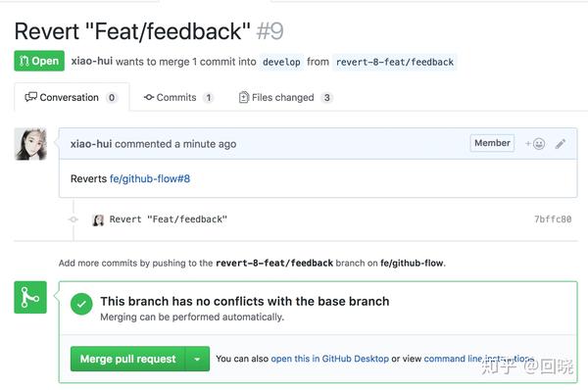The width and height of the screenshot is (588, 390).
Task: Click the pencil edit comment icon
Action: click(x=561, y=144)
